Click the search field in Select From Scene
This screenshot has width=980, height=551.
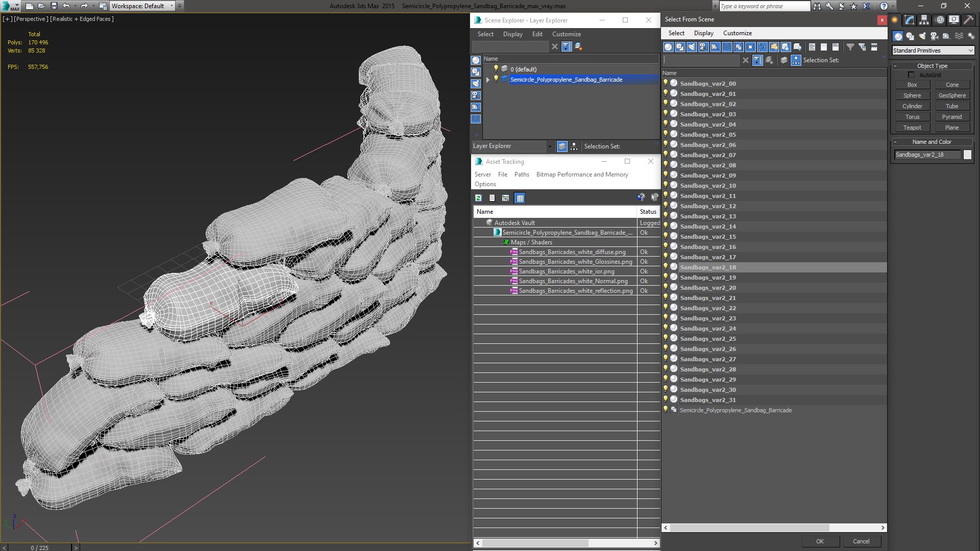[x=701, y=60]
